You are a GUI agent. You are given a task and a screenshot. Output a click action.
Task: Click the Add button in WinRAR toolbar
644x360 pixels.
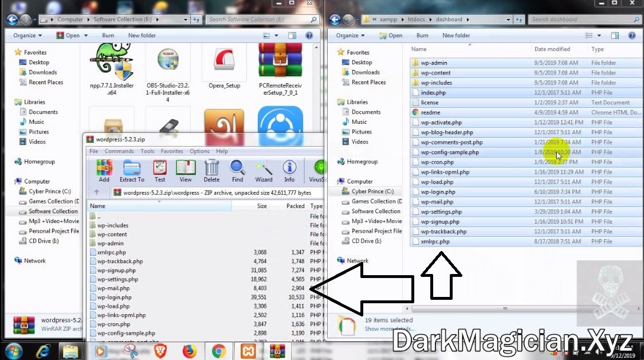(x=104, y=171)
